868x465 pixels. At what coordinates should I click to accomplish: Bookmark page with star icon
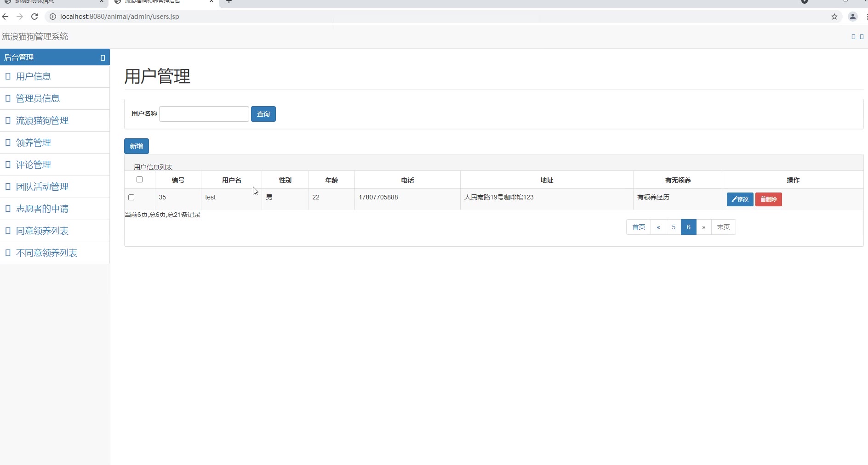click(834, 17)
